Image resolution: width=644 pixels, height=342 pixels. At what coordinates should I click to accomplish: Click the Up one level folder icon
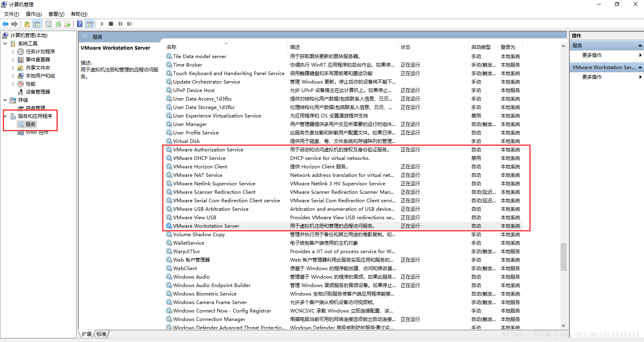tap(27, 24)
